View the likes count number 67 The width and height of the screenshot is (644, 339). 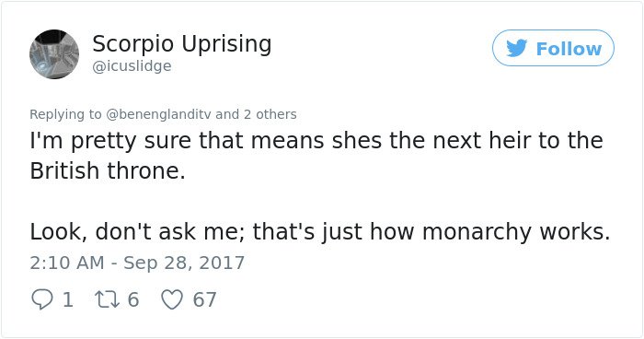pos(204,299)
